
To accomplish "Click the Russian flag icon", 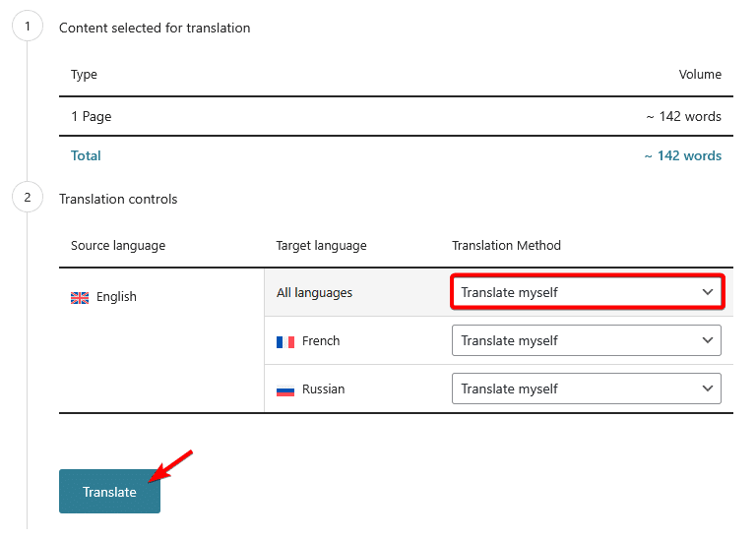I will (x=285, y=389).
